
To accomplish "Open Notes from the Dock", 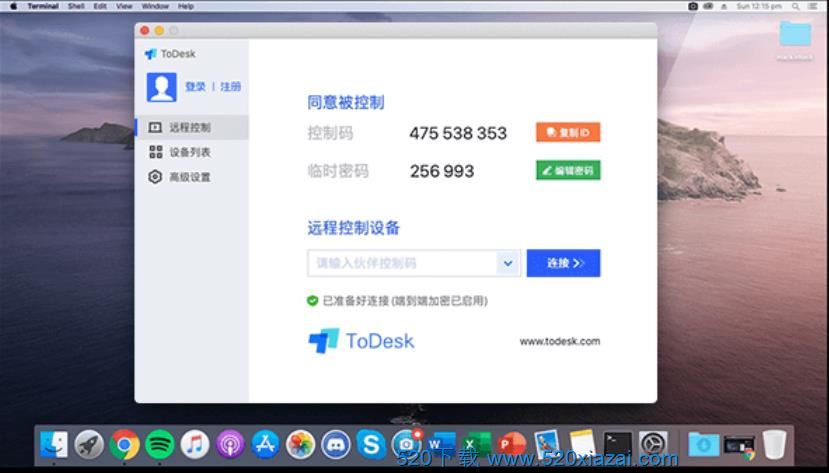I will [583, 444].
